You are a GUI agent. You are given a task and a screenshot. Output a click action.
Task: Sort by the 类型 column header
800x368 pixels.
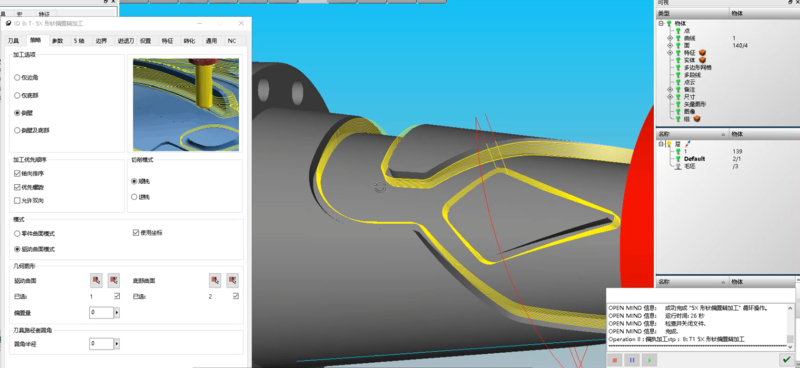(x=692, y=13)
